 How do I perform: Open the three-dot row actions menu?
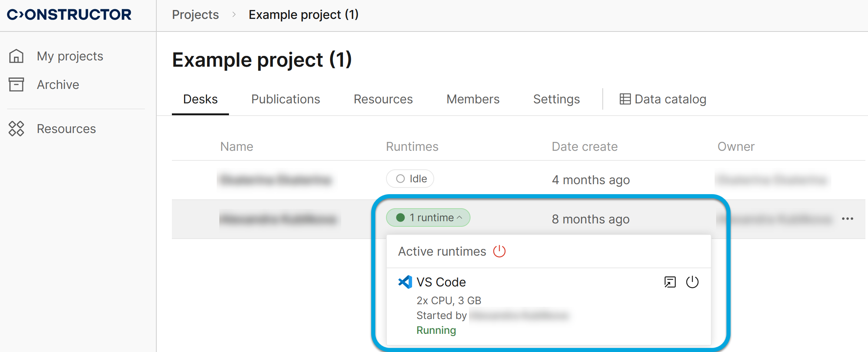[x=847, y=219]
